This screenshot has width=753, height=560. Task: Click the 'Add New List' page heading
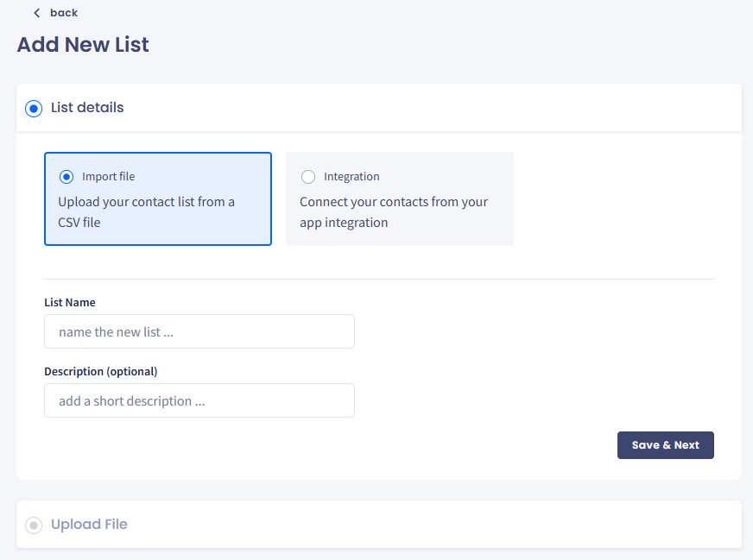(x=83, y=45)
